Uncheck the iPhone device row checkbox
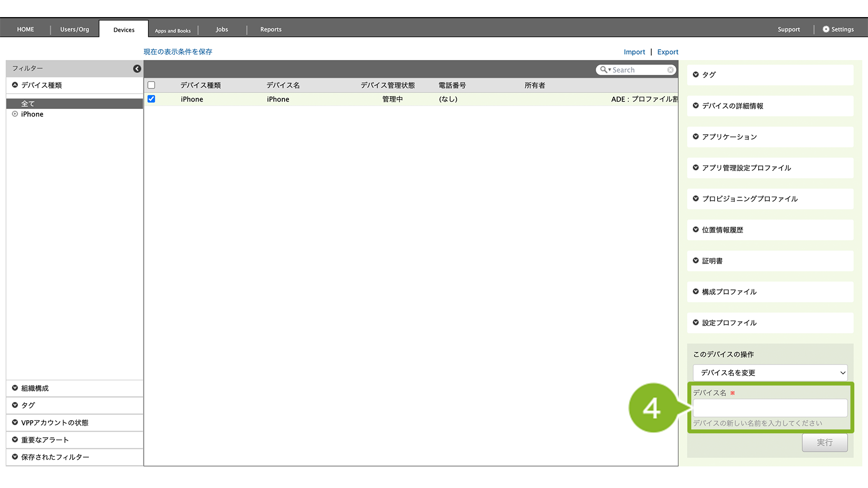Screen dimensions: 868x488 click(151, 99)
